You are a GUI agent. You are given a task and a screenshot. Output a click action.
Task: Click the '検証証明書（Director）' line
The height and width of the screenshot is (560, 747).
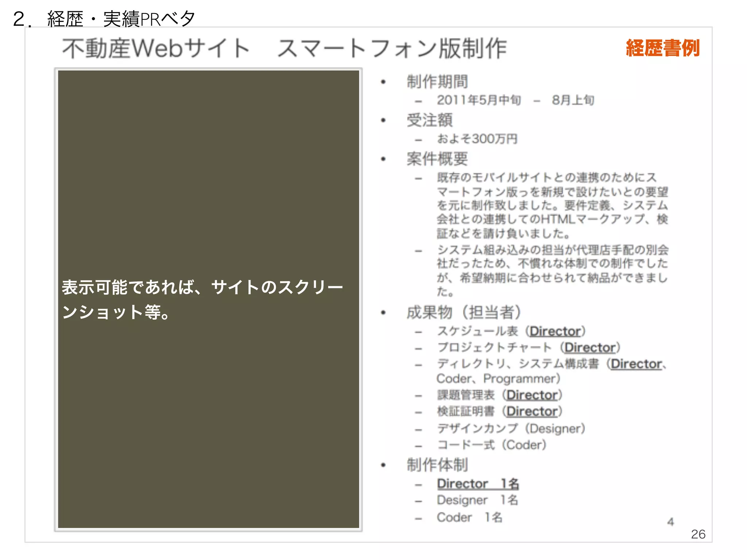point(500,411)
